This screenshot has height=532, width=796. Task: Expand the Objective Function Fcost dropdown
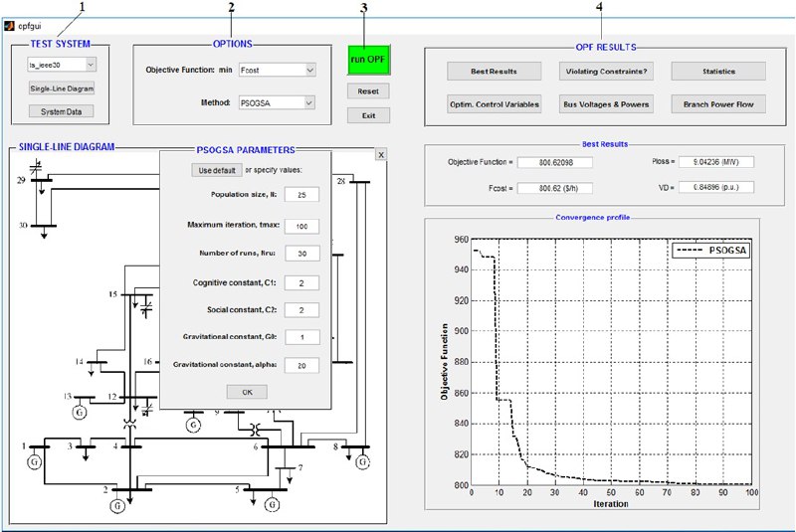(278, 70)
